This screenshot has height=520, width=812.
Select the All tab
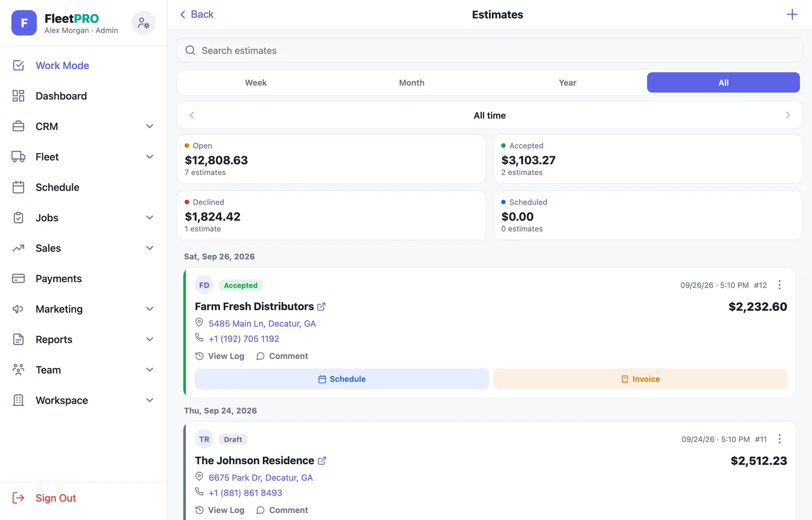[723, 83]
